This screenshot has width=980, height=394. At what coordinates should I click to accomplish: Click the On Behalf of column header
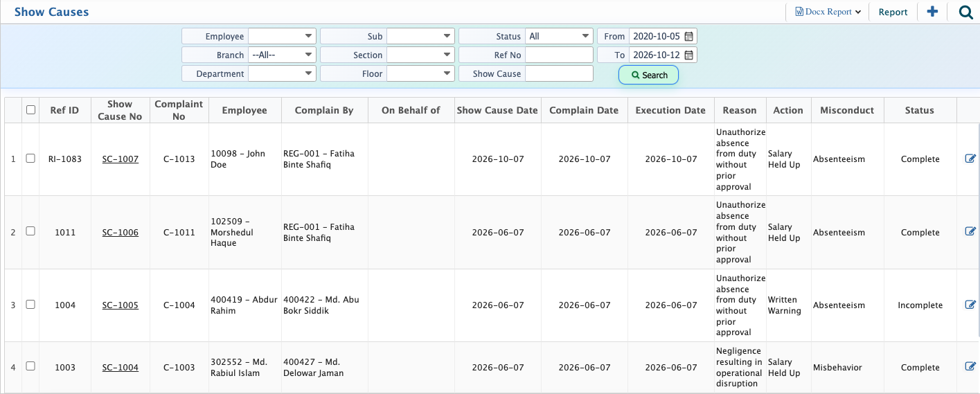pos(411,110)
